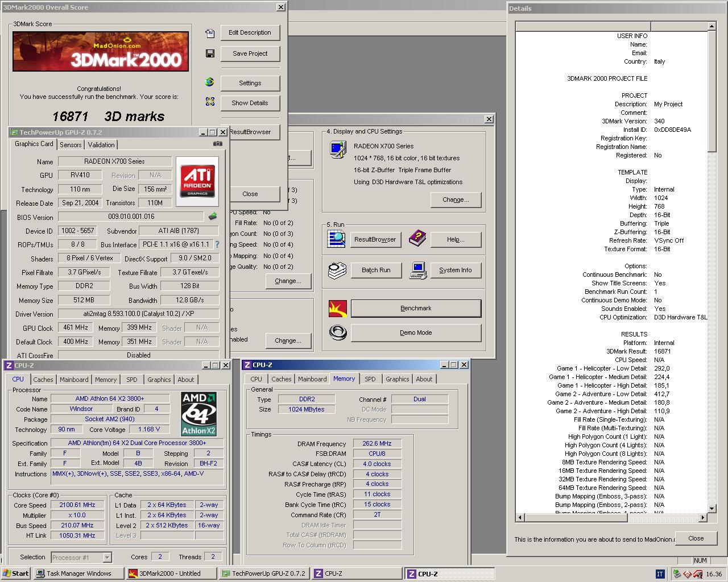728x582 pixels.
Task: Click the 3DMark Result value 16871 in Details
Action: click(x=662, y=351)
